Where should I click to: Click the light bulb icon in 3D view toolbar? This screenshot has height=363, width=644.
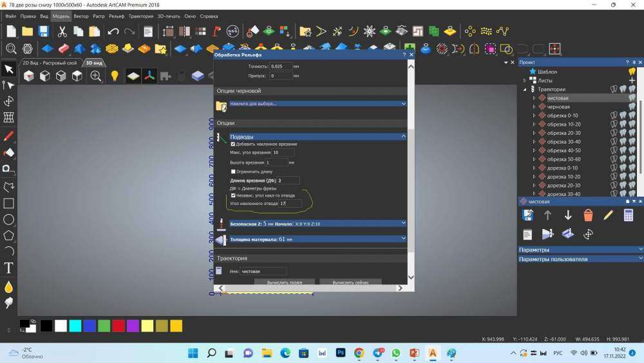click(115, 76)
